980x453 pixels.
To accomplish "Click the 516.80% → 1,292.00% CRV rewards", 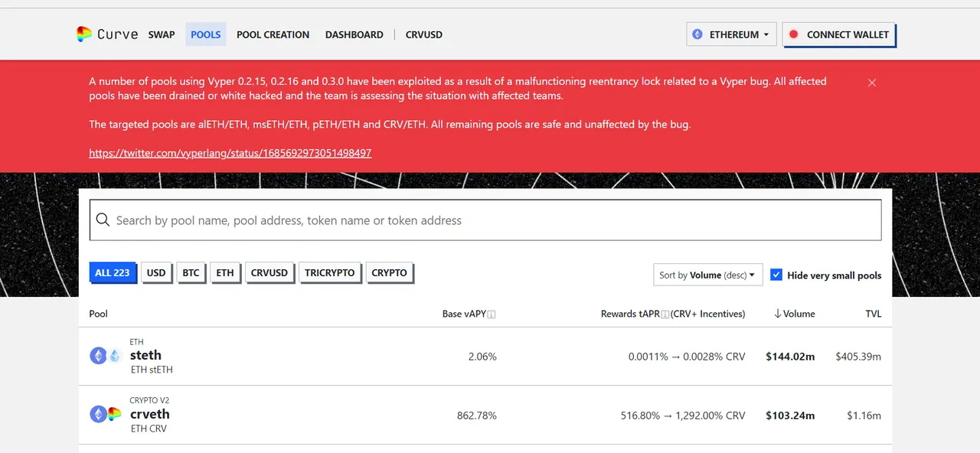I will point(683,416).
